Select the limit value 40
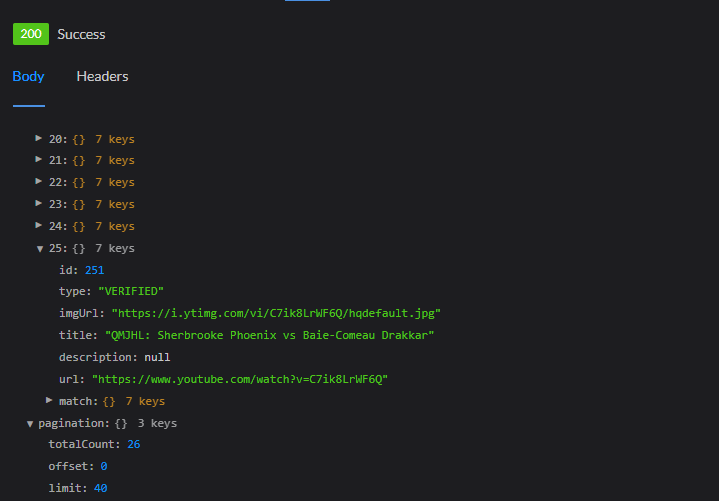The width and height of the screenshot is (719, 501). pyautogui.click(x=100, y=488)
